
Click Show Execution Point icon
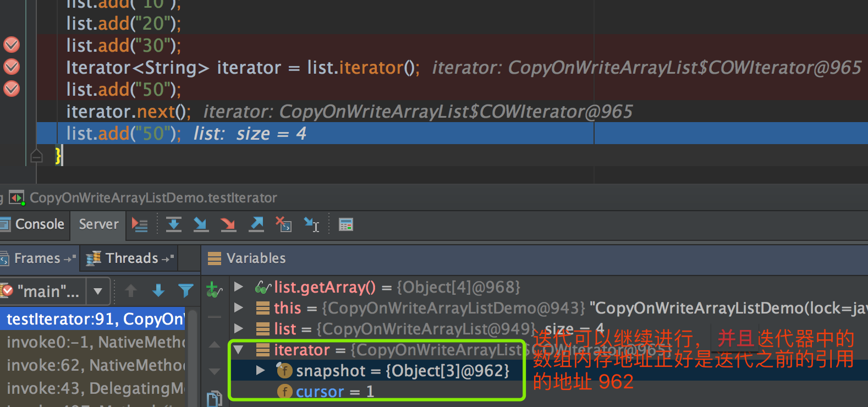click(140, 224)
